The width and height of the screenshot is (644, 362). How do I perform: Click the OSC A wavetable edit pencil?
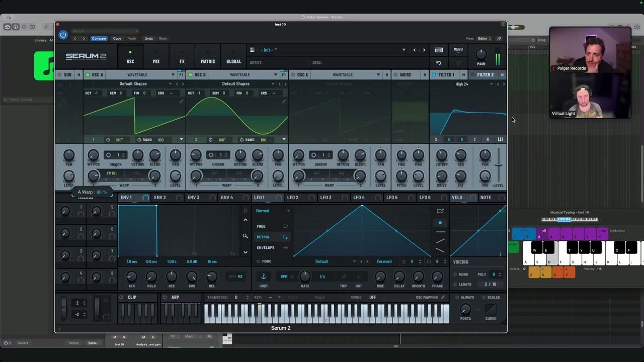click(181, 101)
